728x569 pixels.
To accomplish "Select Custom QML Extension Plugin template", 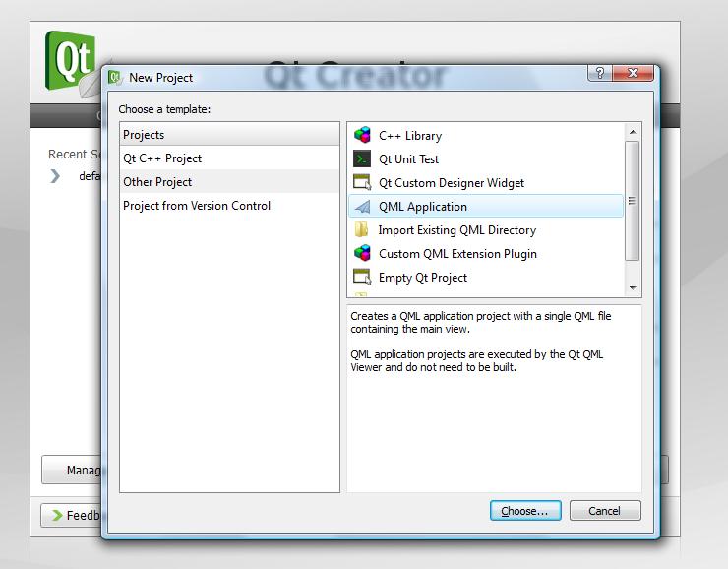I will pos(486,254).
